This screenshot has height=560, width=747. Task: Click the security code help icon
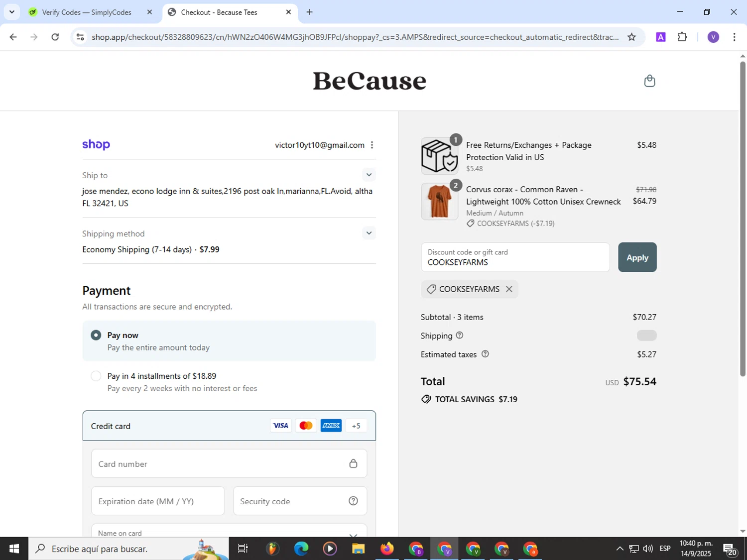(353, 501)
